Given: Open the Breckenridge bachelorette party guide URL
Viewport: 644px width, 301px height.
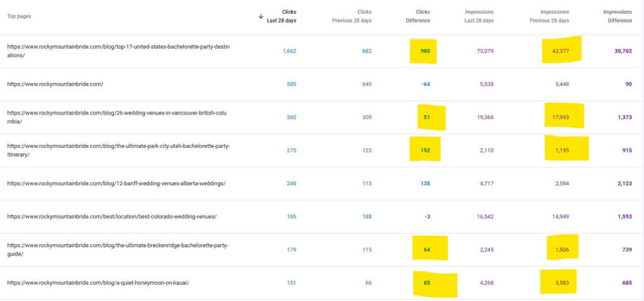Looking at the screenshot, I should tap(118, 249).
